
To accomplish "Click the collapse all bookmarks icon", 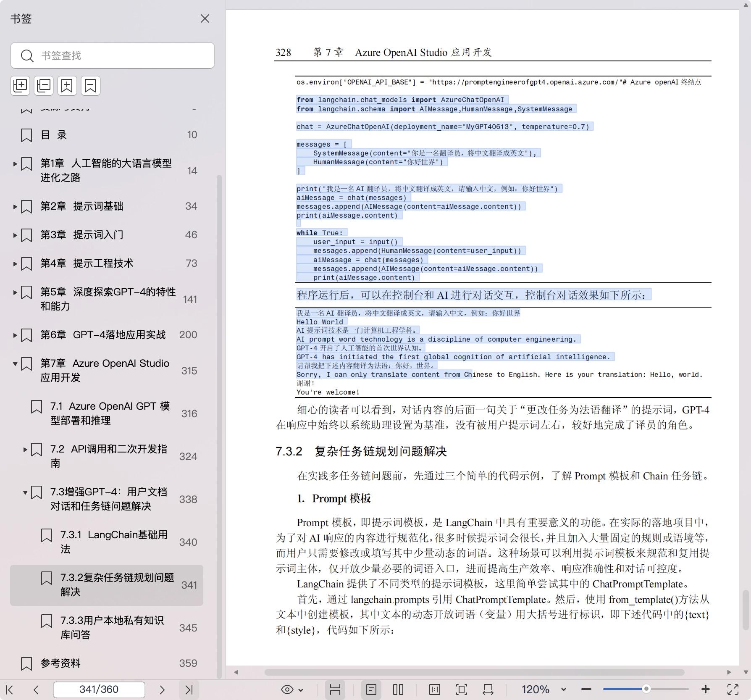I will 44,86.
